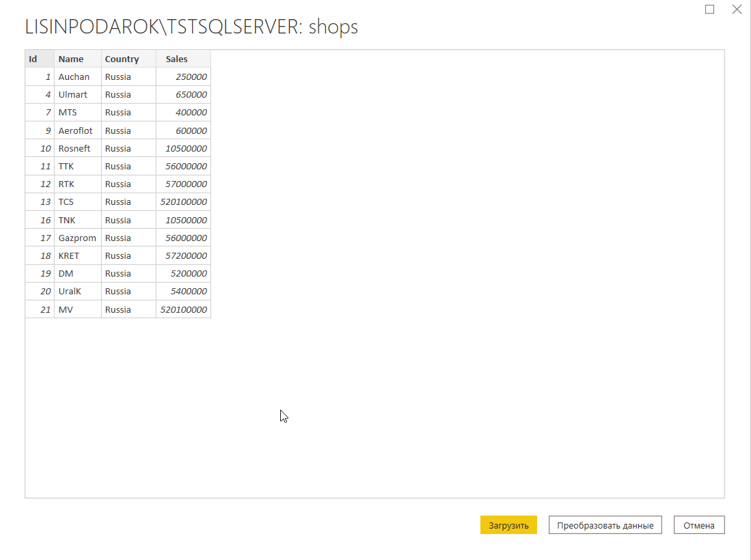751x560 pixels.
Task: Click Id cell with value 7
Action: [x=40, y=113]
